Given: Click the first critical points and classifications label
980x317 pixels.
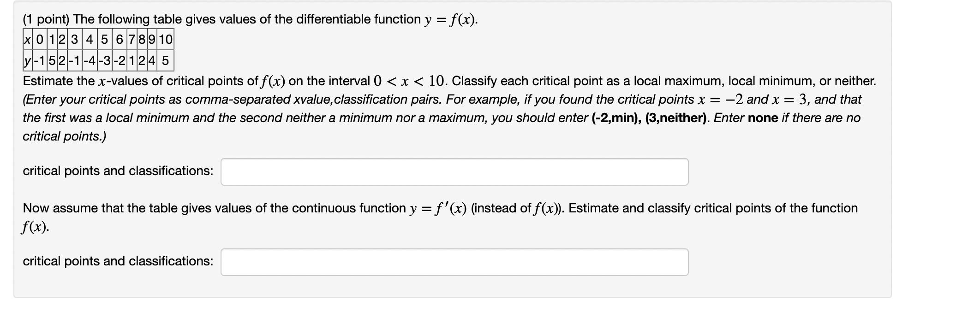Looking at the screenshot, I should 117,171.
